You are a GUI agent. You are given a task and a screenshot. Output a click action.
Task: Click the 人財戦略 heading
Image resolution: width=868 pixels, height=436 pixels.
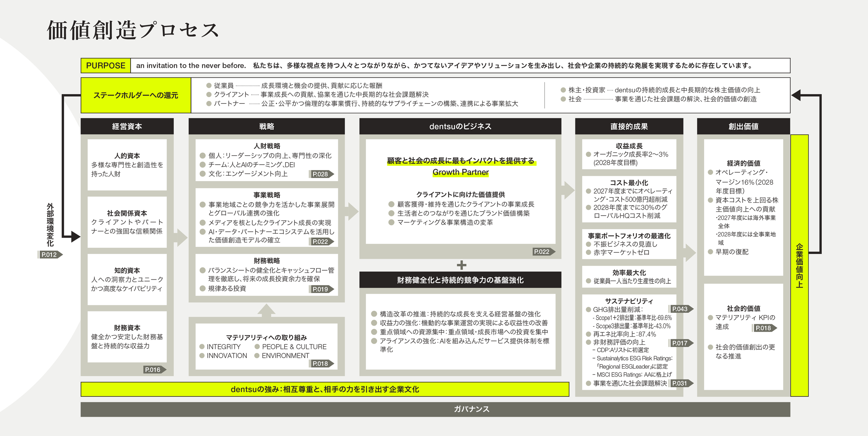click(267, 146)
